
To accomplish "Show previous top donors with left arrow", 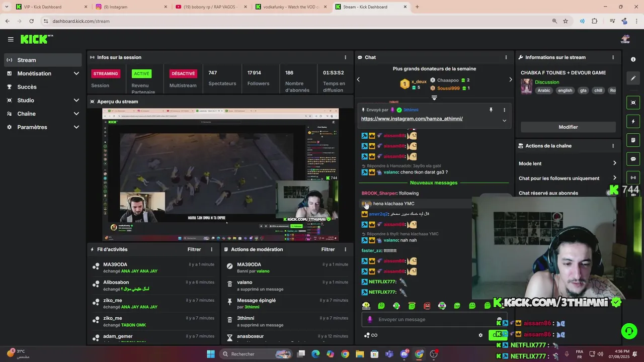I will [x=358, y=79].
